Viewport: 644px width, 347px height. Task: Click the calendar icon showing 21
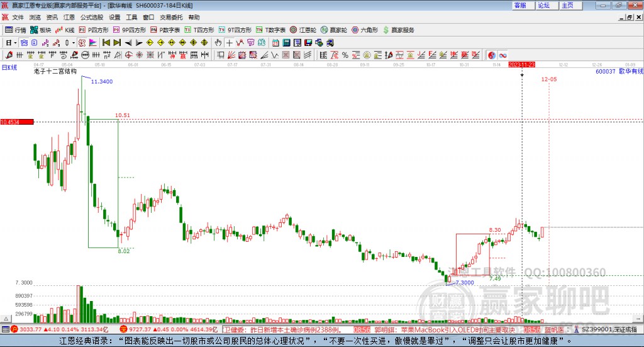[x=275, y=43]
